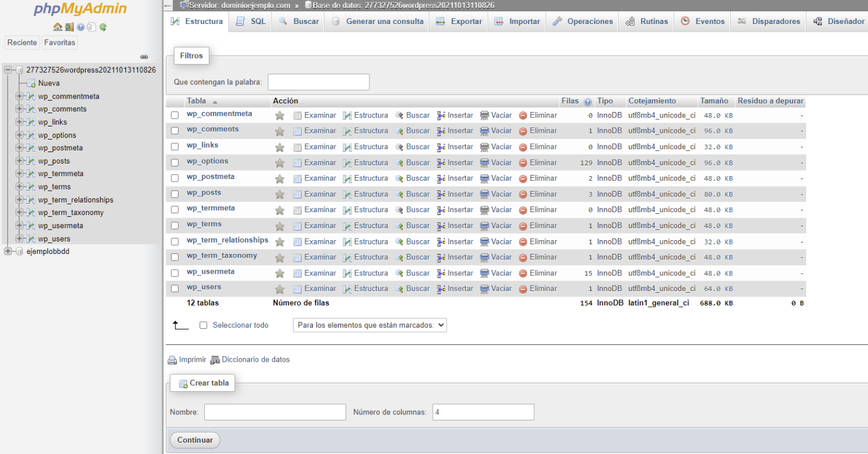Click the '688.0 KB' total size value
Viewport: 868px width, 454px height.
click(716, 304)
